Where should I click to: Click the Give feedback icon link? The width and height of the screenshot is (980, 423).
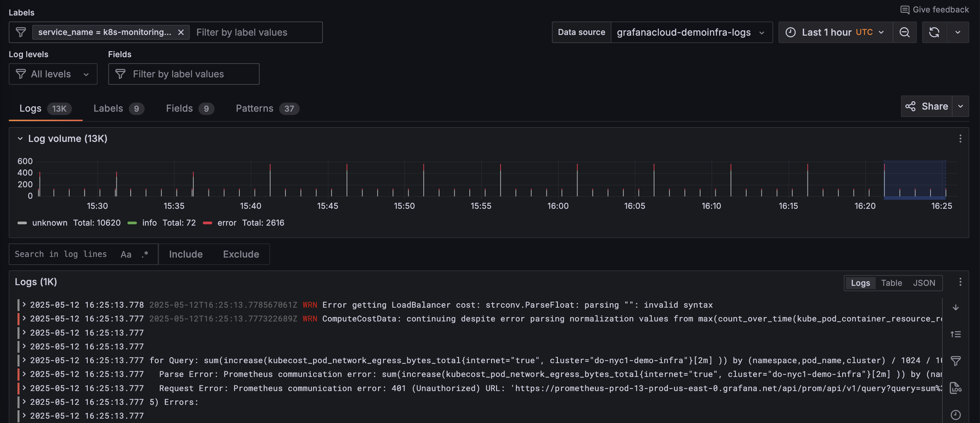[x=905, y=10]
